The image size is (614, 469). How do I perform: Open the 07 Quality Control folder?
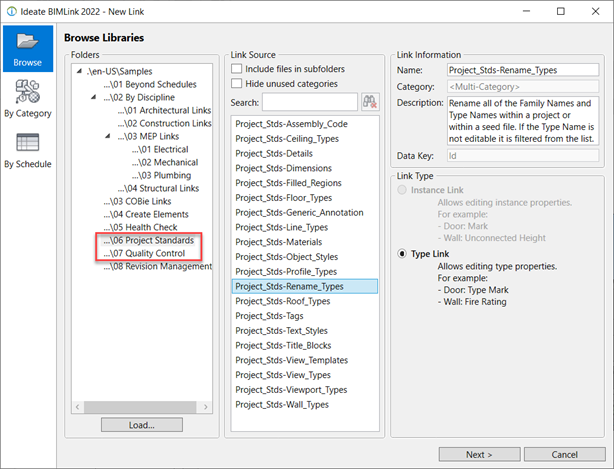(149, 254)
